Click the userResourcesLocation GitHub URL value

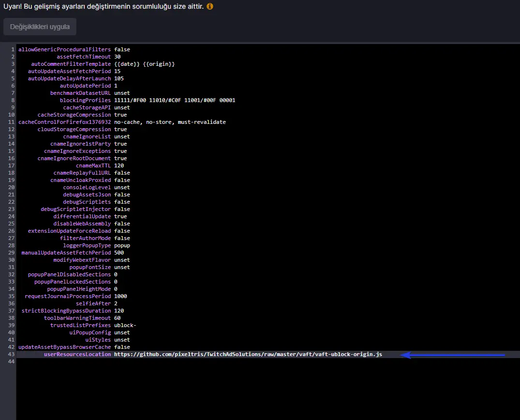[x=248, y=354]
